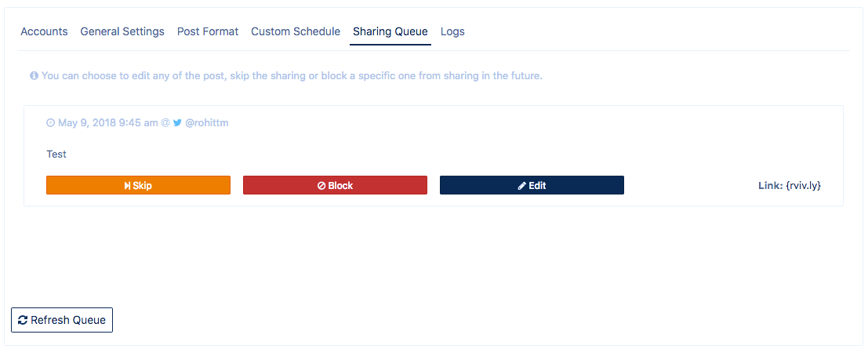Viewport: 868px width, 349px height.
Task: Click the Test post text
Action: coord(56,154)
